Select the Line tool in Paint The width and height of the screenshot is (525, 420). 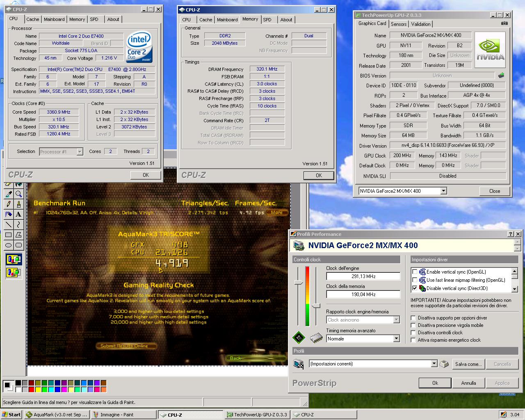tap(8, 224)
